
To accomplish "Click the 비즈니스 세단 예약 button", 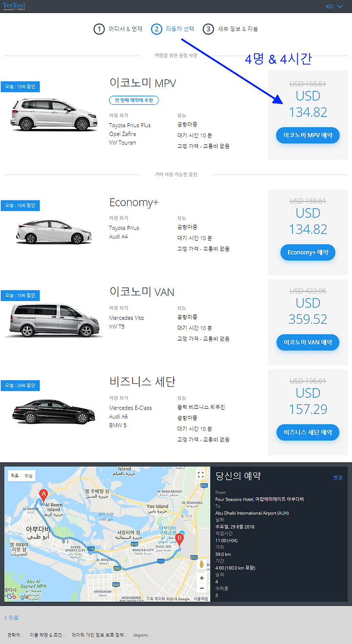I will point(308,432).
